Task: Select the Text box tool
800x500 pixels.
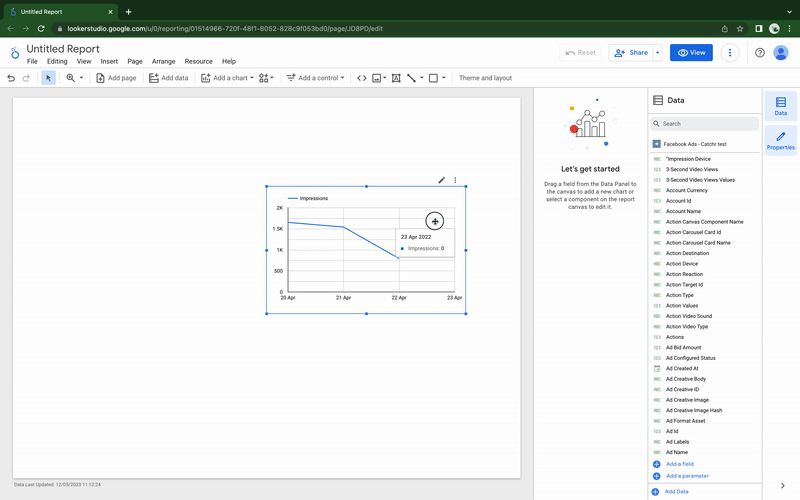Action: (x=396, y=78)
